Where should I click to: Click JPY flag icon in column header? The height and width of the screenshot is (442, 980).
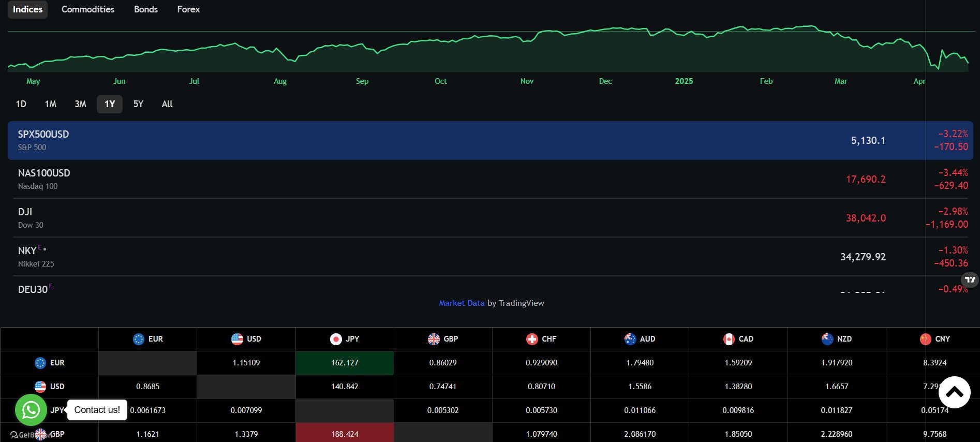click(336, 339)
